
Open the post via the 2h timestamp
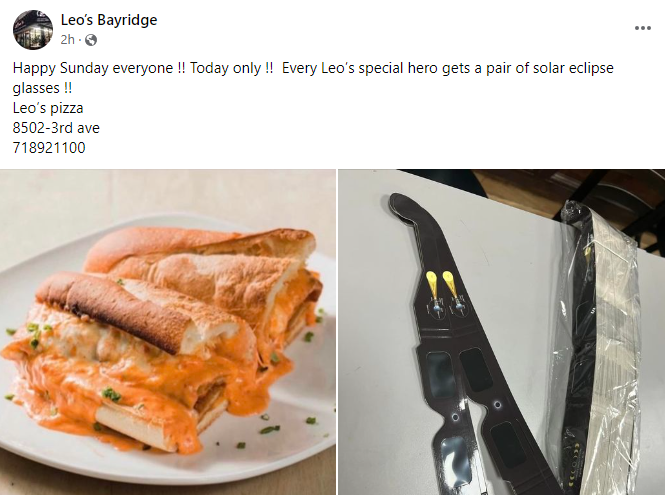[67, 39]
